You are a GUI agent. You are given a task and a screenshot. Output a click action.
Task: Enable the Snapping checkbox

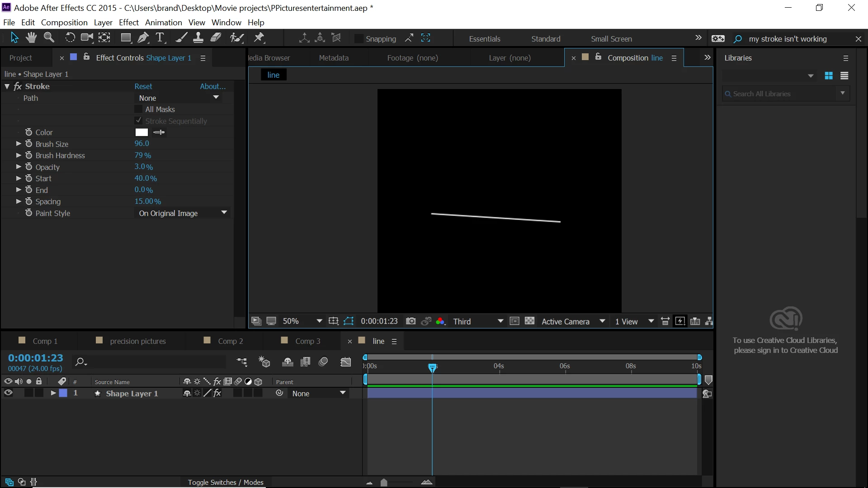(359, 39)
